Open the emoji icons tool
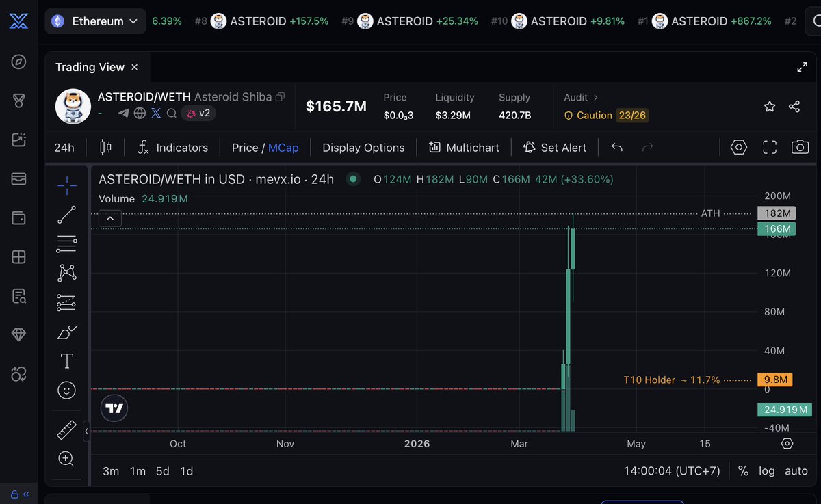Viewport: 821px width, 504px height. pos(66,390)
